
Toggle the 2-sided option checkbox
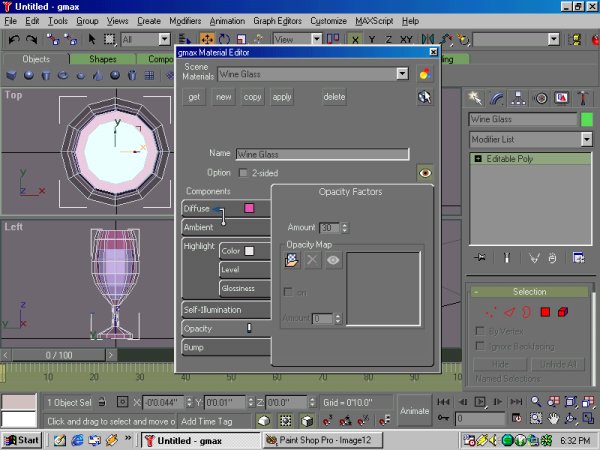click(x=243, y=173)
